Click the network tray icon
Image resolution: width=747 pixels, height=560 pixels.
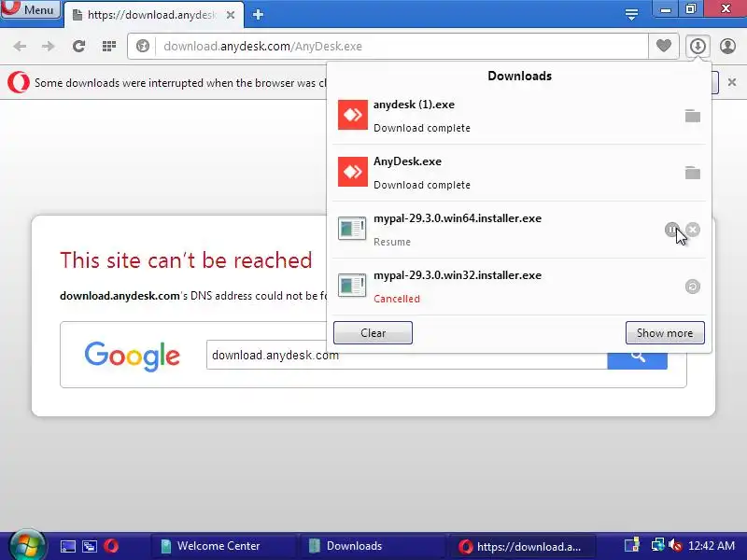click(x=657, y=545)
